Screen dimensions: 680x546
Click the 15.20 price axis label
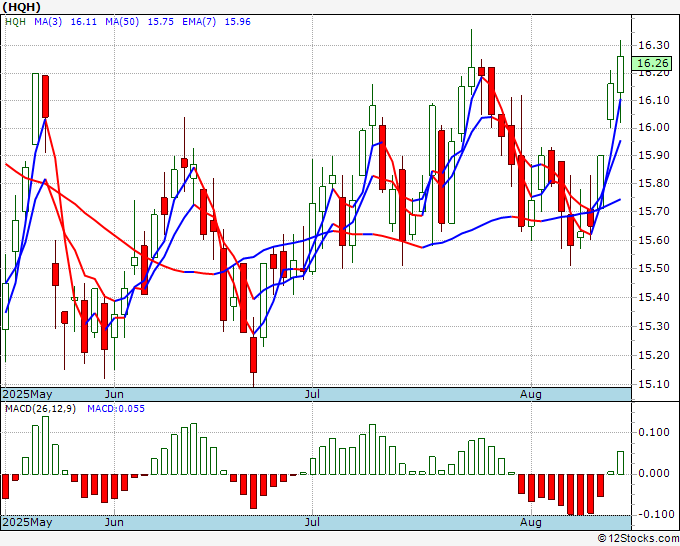654,356
